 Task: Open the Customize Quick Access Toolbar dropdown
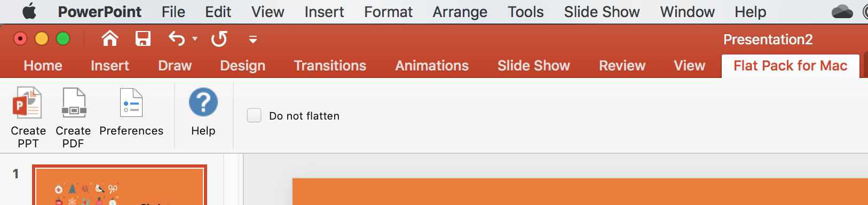coord(253,39)
